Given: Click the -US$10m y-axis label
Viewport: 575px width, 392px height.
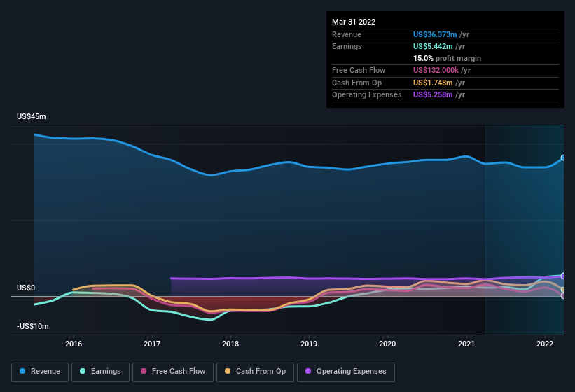Looking at the screenshot, I should click(33, 326).
